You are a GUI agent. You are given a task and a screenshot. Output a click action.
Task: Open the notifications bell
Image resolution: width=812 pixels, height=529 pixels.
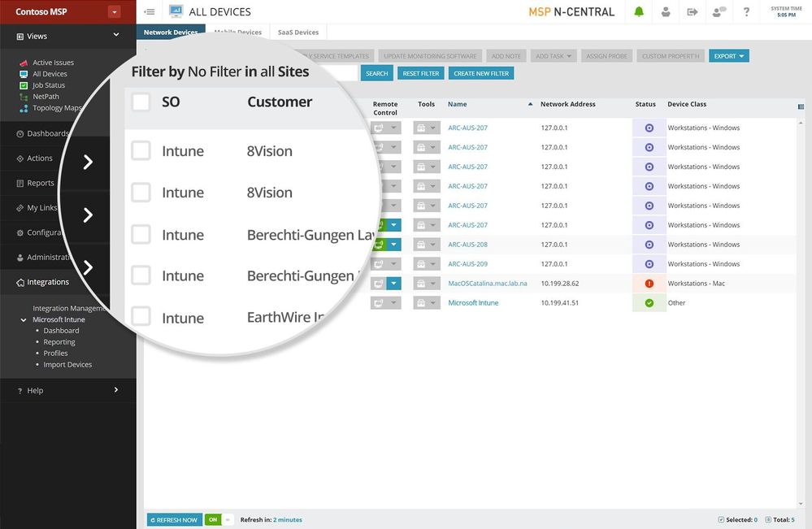(x=639, y=11)
